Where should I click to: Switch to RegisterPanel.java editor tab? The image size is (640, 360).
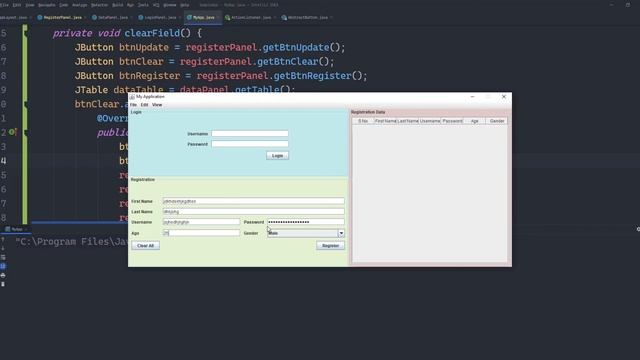point(62,18)
